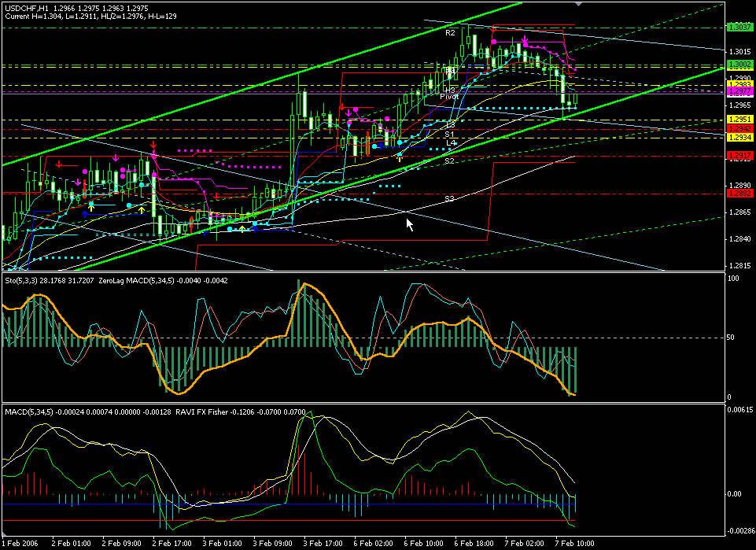Click the L4 level label

click(451, 142)
